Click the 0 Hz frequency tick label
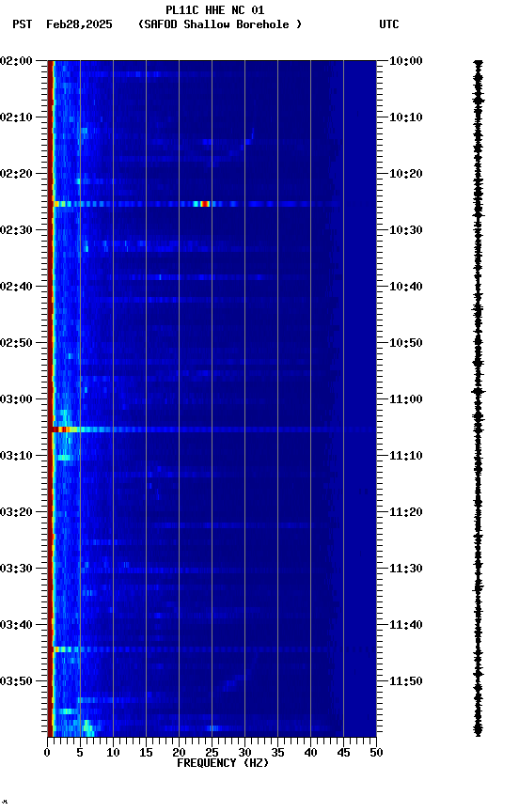This screenshot has height=812, width=519. tap(47, 753)
